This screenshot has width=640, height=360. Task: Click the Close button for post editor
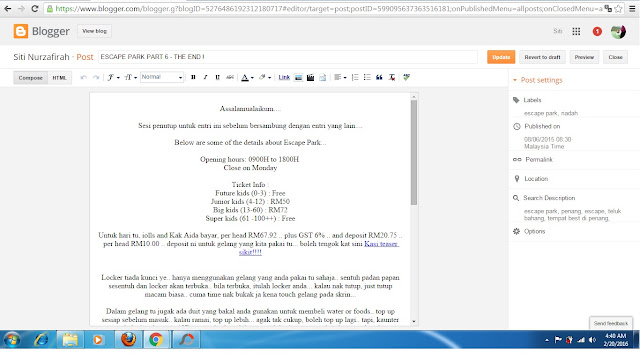tap(616, 57)
